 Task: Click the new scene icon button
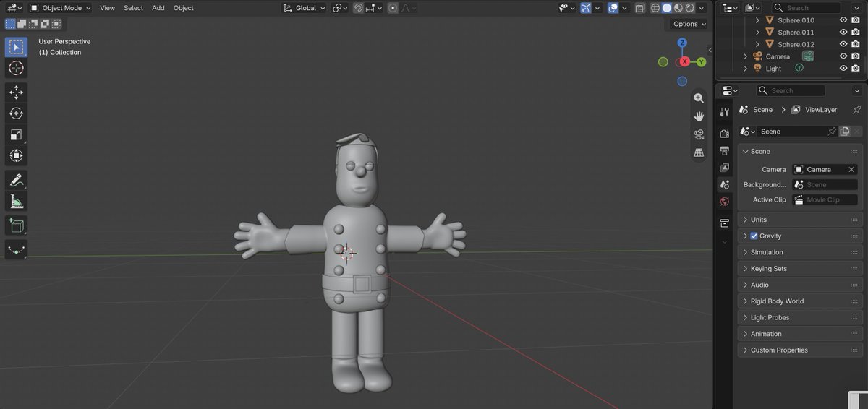point(844,132)
